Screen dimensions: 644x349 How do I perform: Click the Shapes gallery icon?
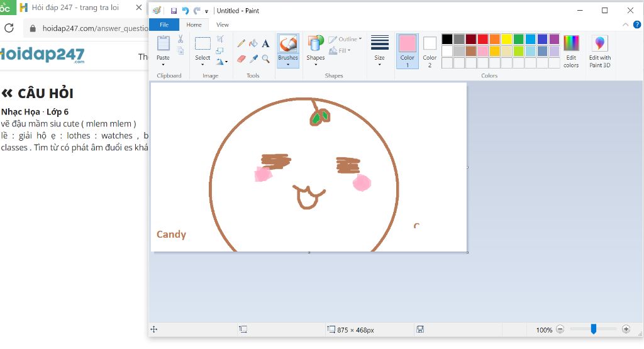tap(316, 43)
